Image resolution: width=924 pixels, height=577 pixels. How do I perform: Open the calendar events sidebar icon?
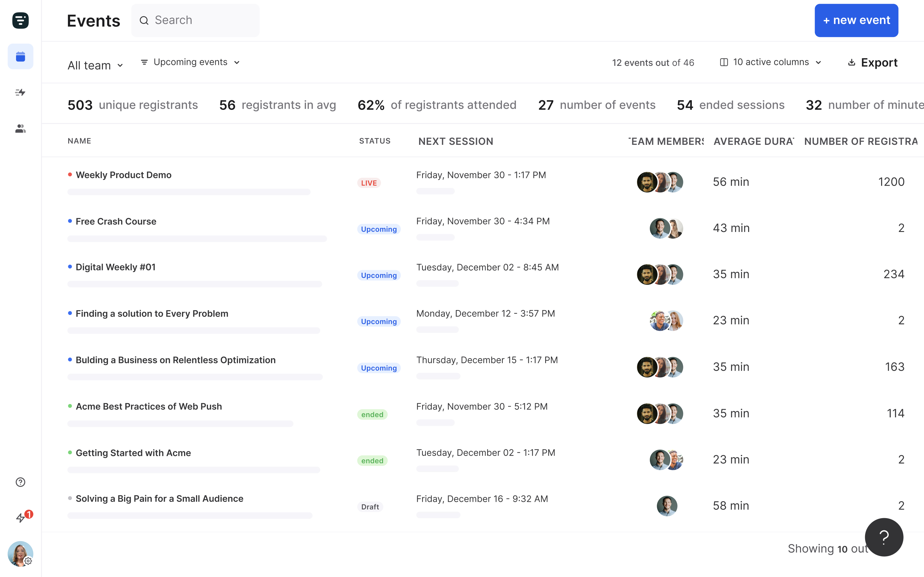pos(20,57)
